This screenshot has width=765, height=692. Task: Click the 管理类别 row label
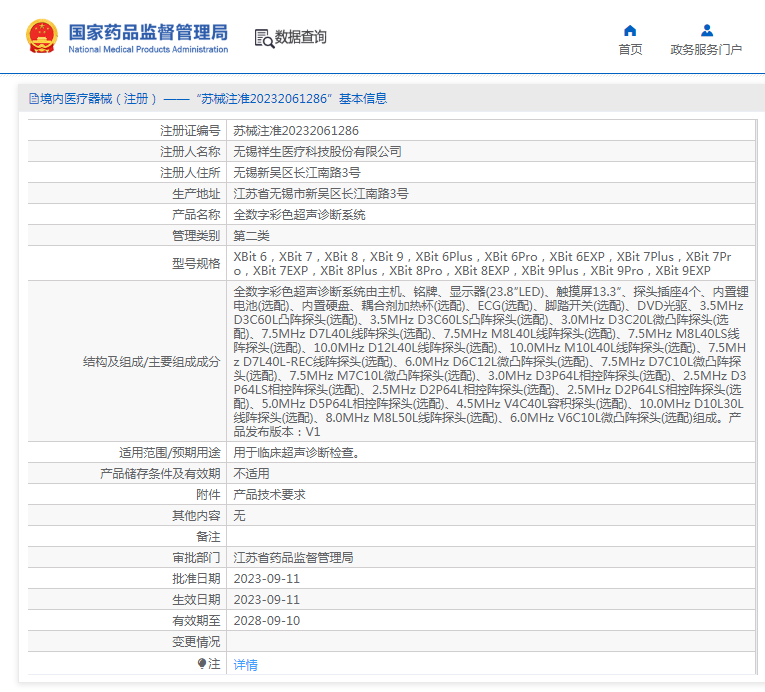tap(196, 236)
